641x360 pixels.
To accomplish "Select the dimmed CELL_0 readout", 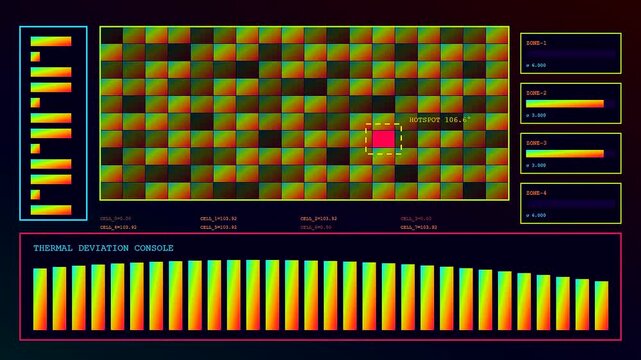I will click(x=116, y=219).
